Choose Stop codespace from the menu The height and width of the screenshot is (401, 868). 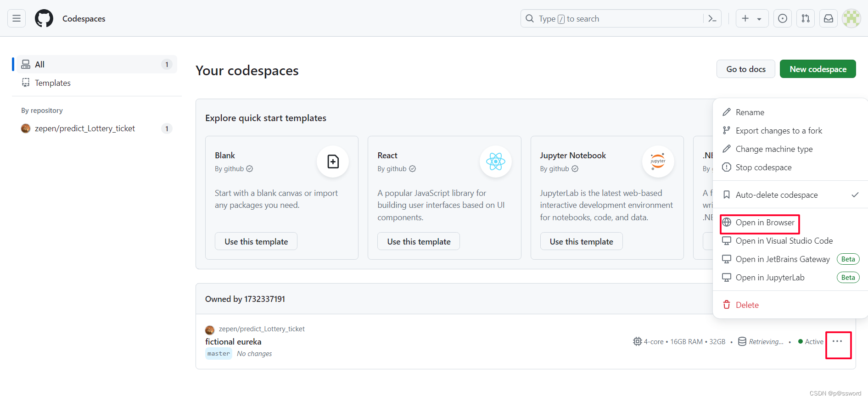pos(790,167)
